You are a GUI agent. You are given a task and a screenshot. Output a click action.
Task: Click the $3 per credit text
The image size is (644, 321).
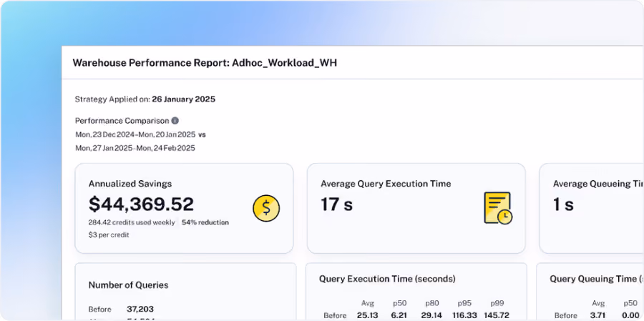[x=109, y=235]
